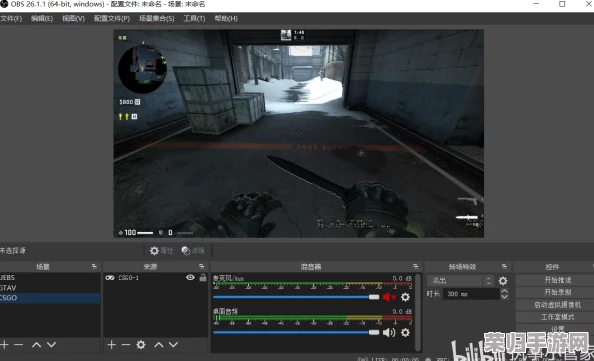Viewport: 594px width, 361px height.
Task: Move scene up with arrow
Action: coord(36,344)
